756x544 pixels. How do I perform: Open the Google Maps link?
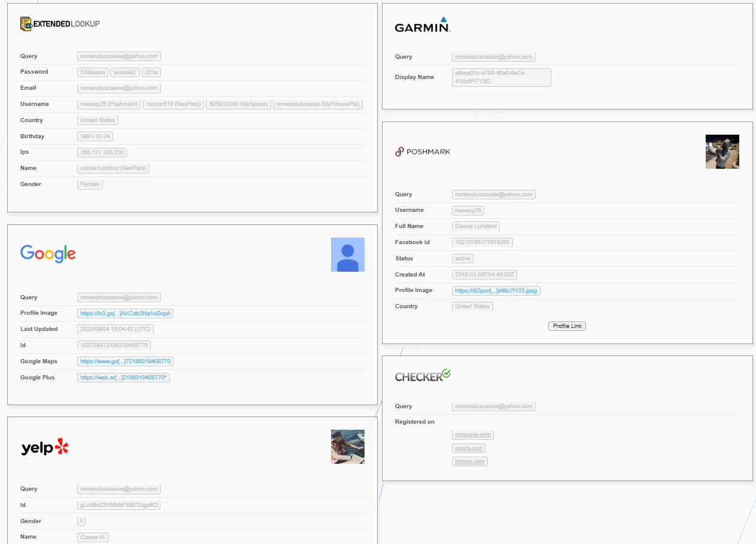pos(125,361)
